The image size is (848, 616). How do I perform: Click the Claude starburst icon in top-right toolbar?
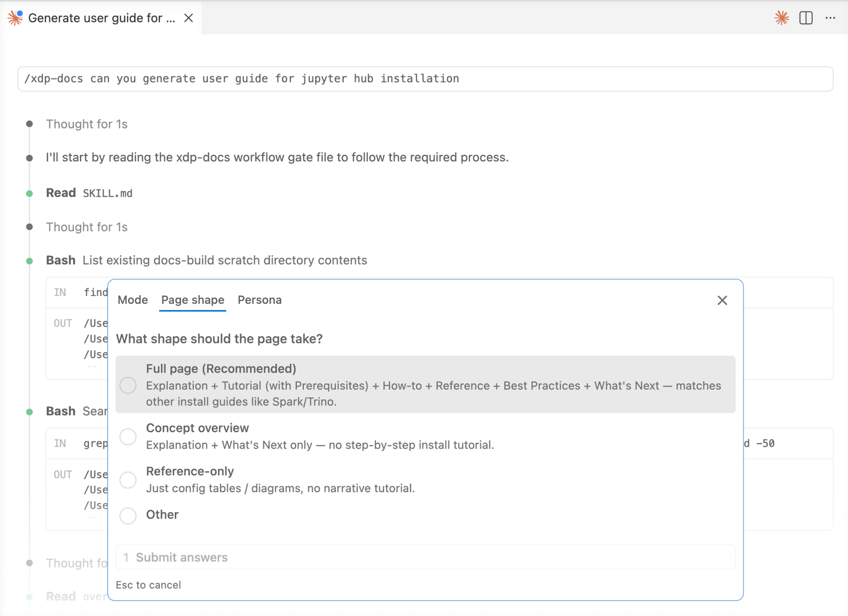click(781, 18)
